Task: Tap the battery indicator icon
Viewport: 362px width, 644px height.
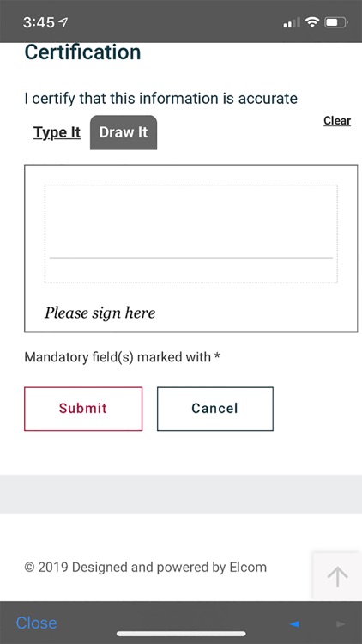Action: click(x=336, y=22)
